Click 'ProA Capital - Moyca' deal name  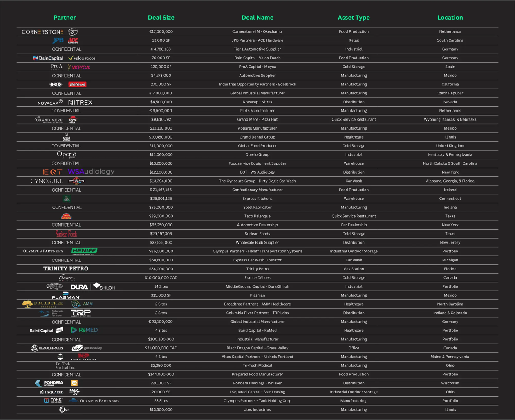coord(257,67)
